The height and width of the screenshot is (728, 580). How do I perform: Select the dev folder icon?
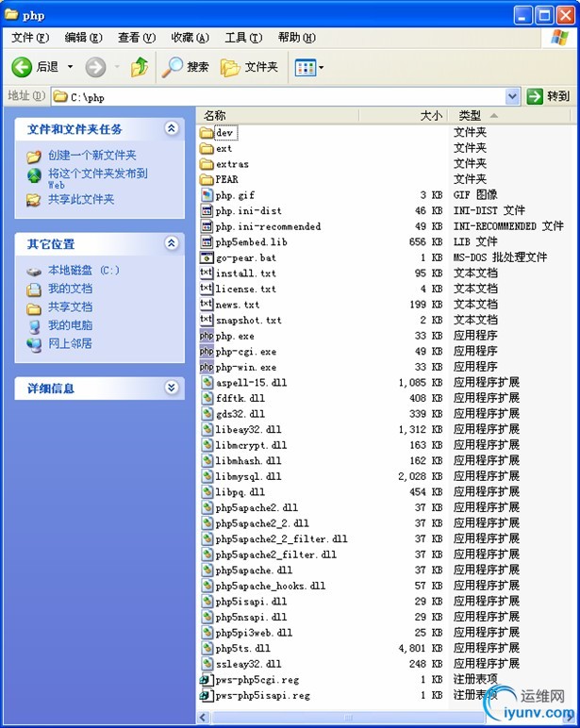tap(207, 133)
